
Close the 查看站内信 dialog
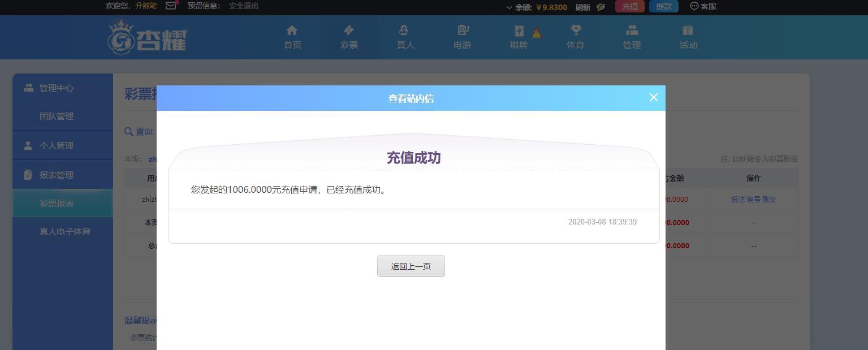tap(653, 97)
